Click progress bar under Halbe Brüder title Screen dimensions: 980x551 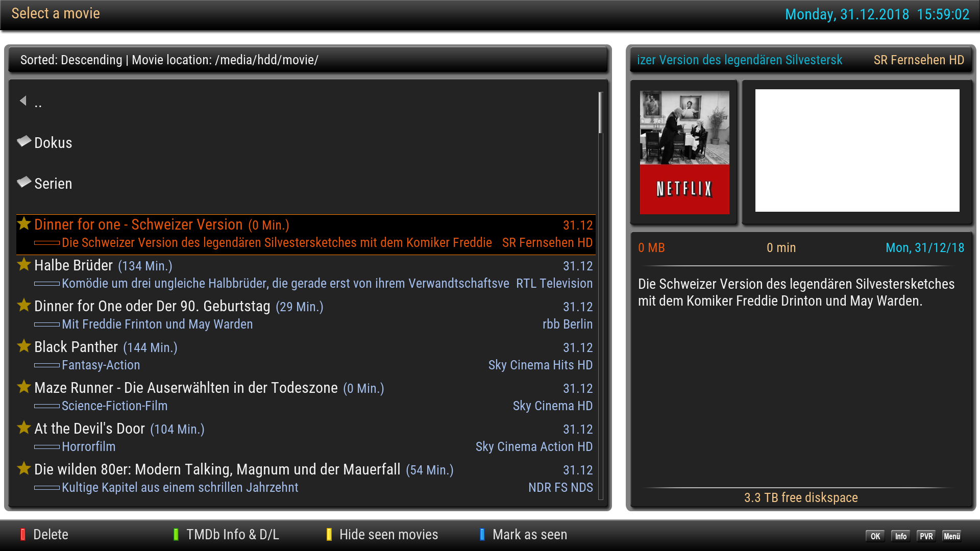[47, 284]
